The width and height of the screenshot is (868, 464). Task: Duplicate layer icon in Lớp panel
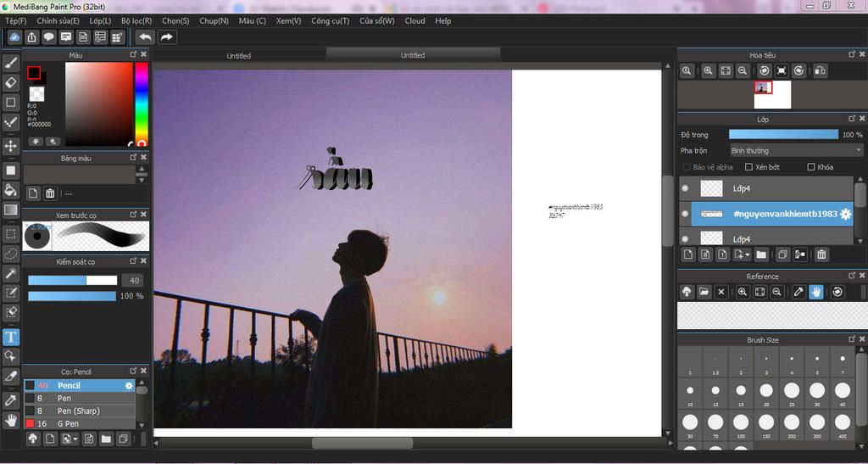782,254
